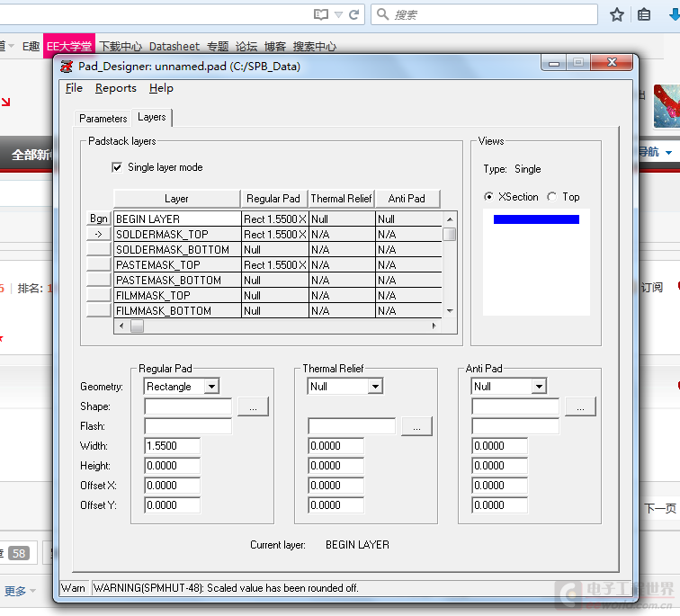Click the browser search magnifier icon

(382, 14)
